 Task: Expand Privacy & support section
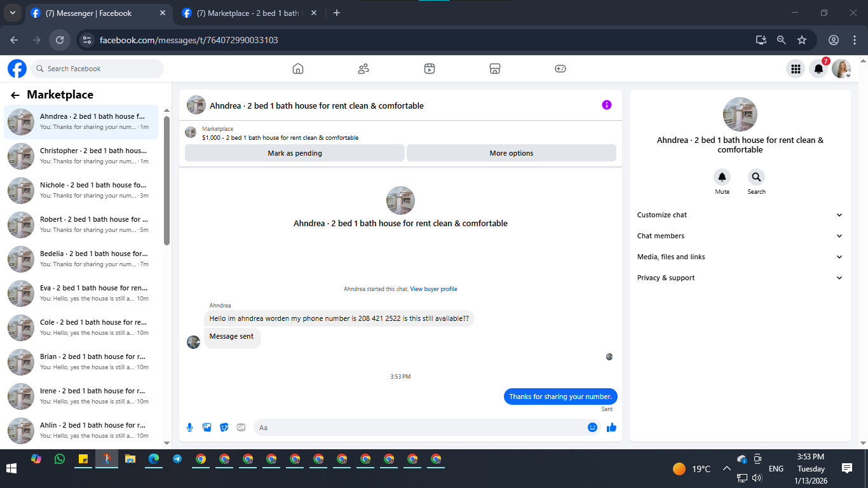[x=740, y=278]
